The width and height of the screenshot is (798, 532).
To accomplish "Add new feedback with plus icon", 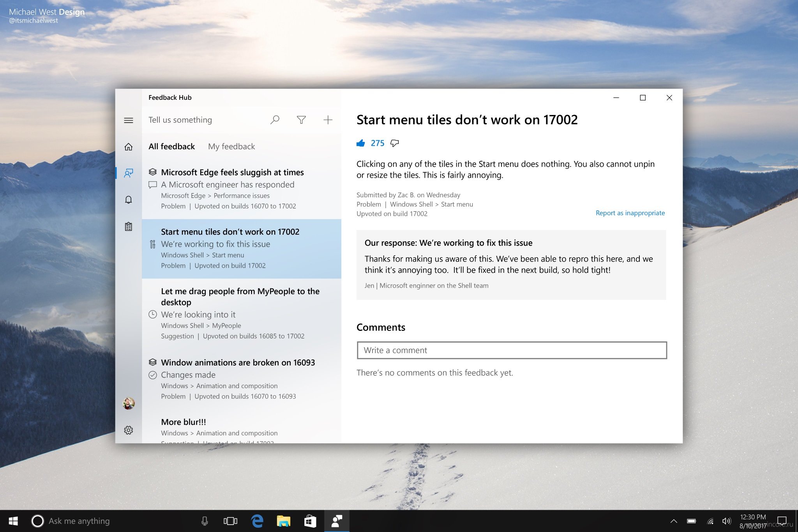I will click(328, 120).
